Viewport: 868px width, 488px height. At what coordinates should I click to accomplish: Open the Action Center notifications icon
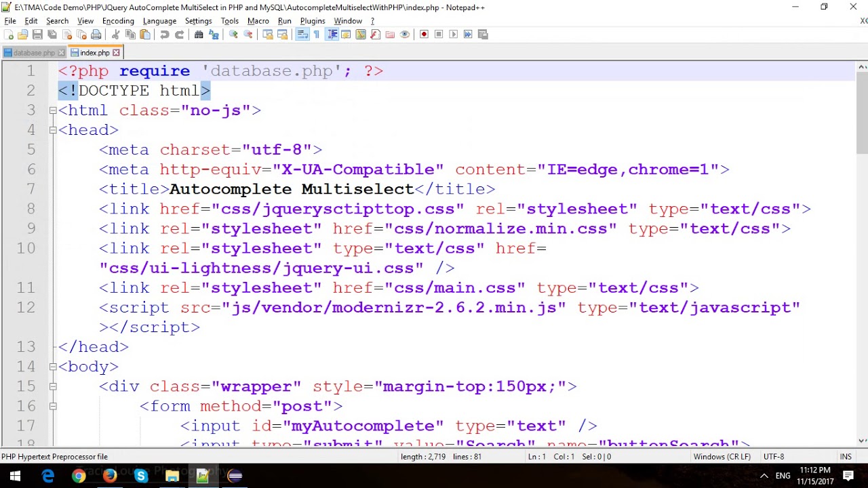(x=848, y=476)
